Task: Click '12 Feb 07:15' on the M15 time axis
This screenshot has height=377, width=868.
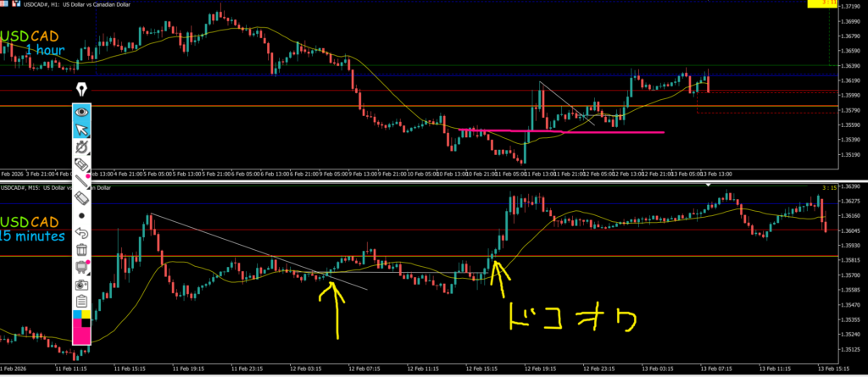Action: 363,367
